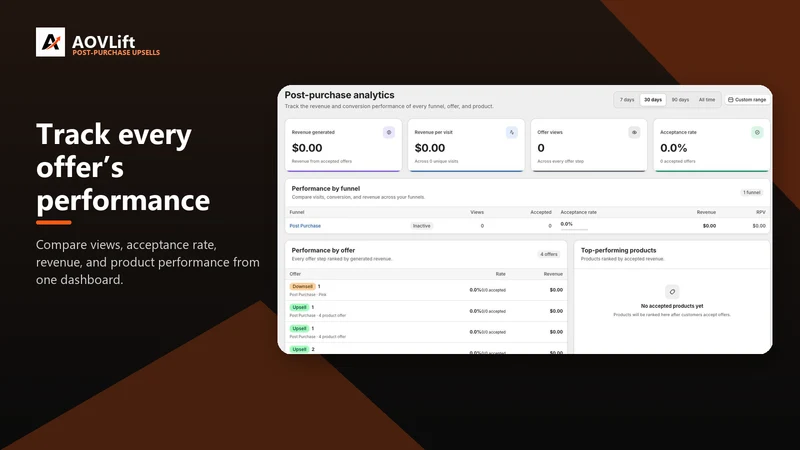Click the RPV column header
800x450 pixels.
tap(761, 212)
